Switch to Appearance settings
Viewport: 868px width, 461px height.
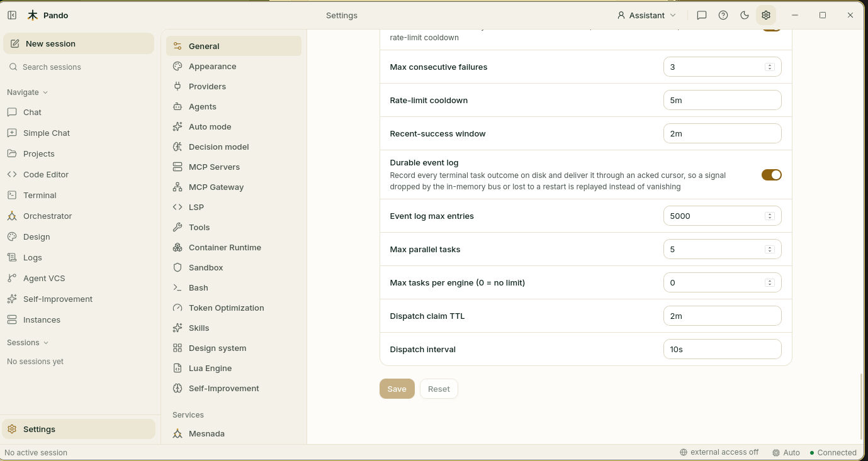[234, 66]
